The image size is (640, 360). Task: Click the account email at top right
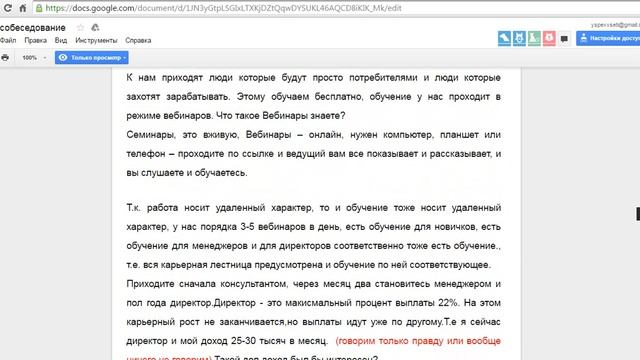(x=615, y=25)
